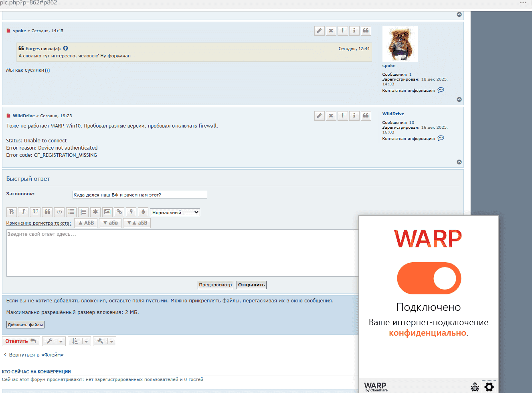Image resolution: width=532 pixels, height=393 pixels.
Task: Open WARP bug report icon
Action: (475, 387)
